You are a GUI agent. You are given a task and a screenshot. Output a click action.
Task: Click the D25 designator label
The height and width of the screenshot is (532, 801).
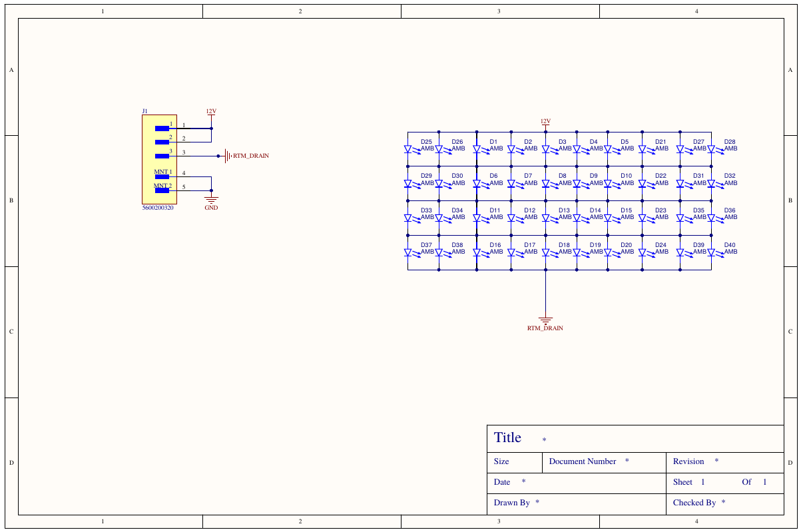pos(426,142)
